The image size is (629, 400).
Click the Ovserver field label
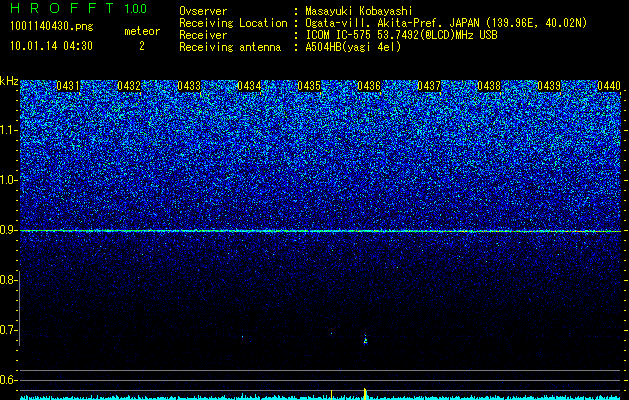pos(203,11)
